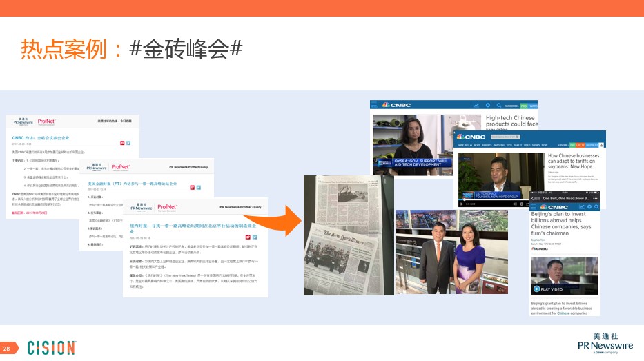Image resolution: width=644 pixels, height=361 pixels.
Task: Click search icon in mobile CNBC header
Action: (x=596, y=207)
